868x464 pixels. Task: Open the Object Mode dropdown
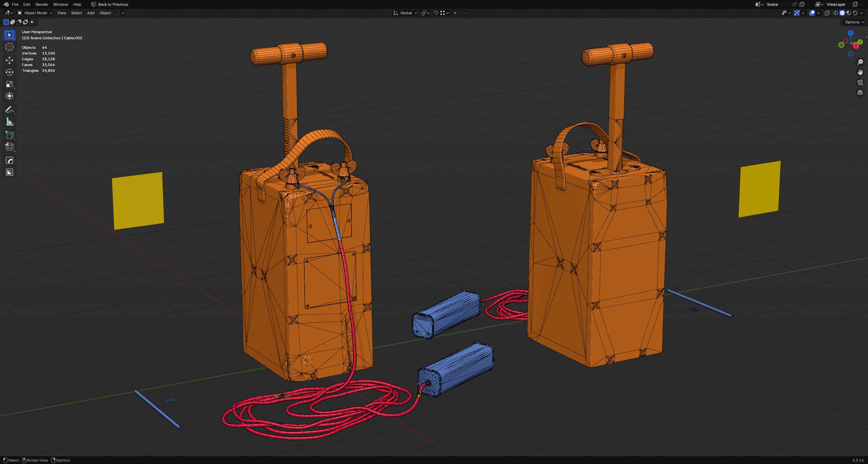35,13
